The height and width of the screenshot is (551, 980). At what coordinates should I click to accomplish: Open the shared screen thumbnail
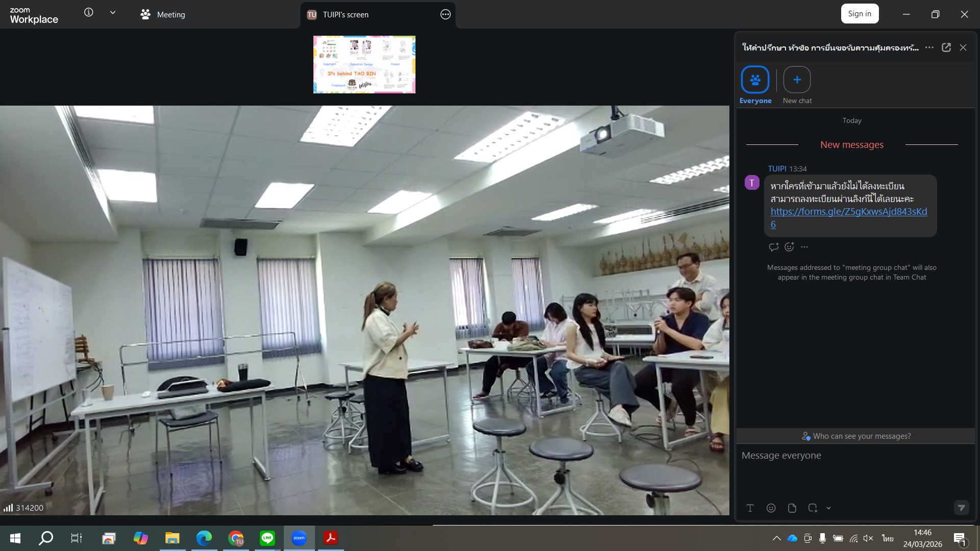click(x=364, y=64)
